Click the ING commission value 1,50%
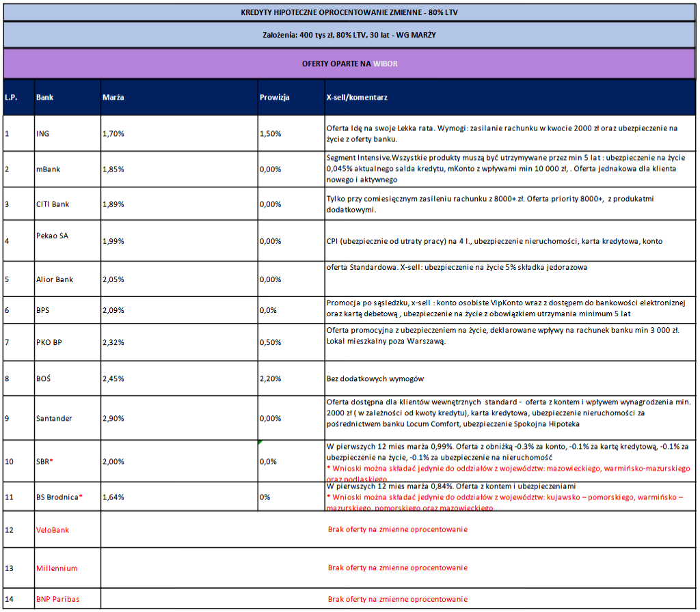This screenshot has width=700, height=612. tap(271, 134)
